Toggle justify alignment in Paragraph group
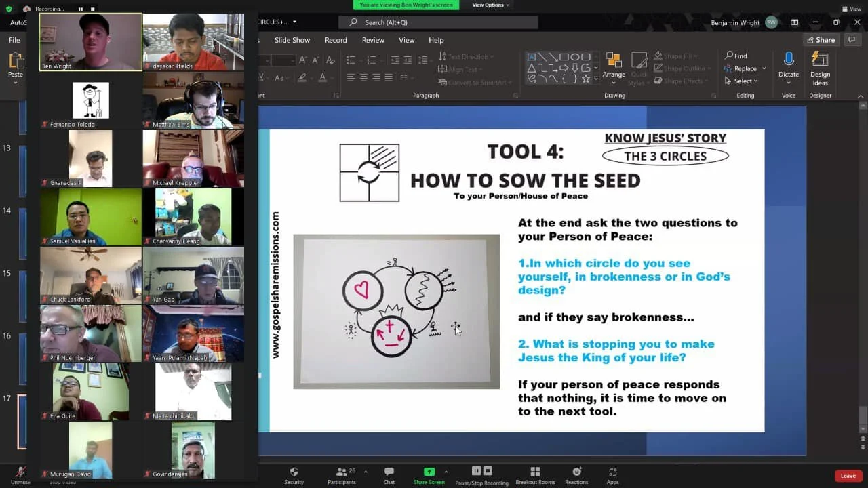The width and height of the screenshot is (868, 488). (x=387, y=78)
